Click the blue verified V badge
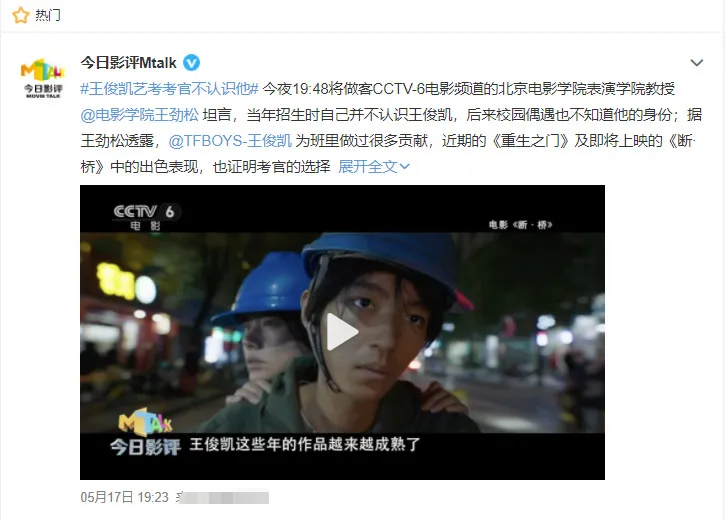The height and width of the screenshot is (520, 725). tap(192, 63)
